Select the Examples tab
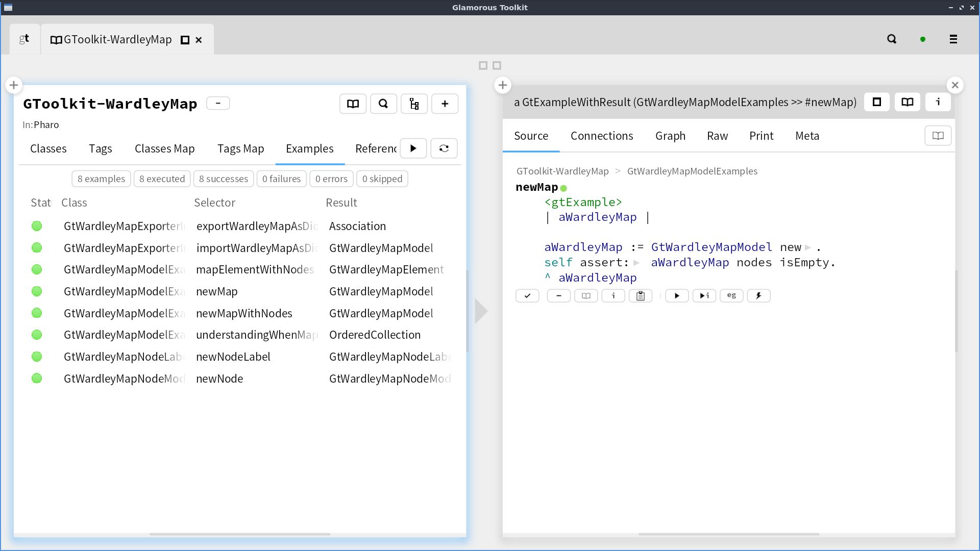Screen dimensions: 980x551 point(309,148)
